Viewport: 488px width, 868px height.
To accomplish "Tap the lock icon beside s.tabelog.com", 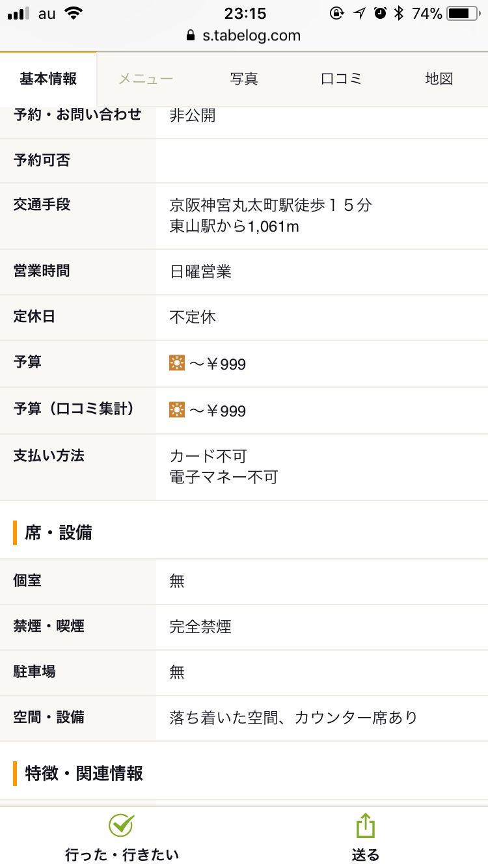I will pyautogui.click(x=191, y=35).
